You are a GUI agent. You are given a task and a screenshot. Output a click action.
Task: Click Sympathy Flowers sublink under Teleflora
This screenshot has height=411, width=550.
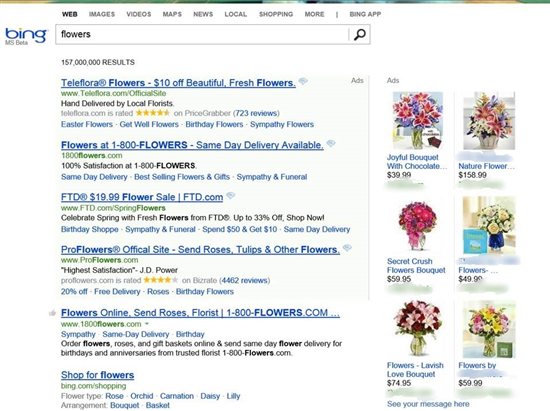(x=282, y=124)
